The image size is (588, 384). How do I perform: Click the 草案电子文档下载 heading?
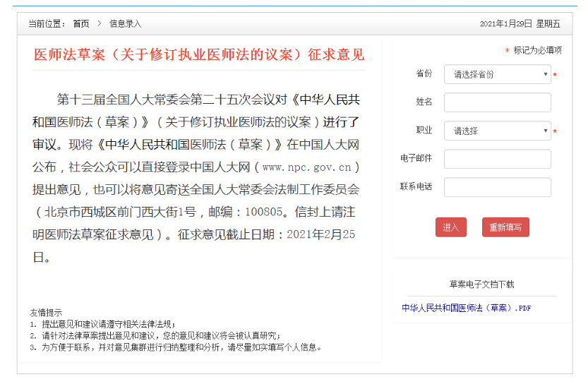pos(481,284)
